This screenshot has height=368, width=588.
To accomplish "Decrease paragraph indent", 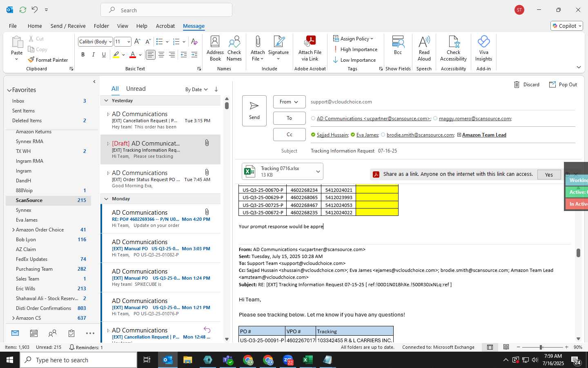I will tap(184, 54).
